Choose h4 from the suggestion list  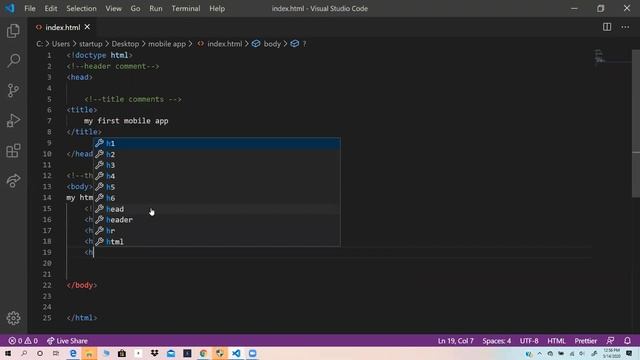[217, 176]
